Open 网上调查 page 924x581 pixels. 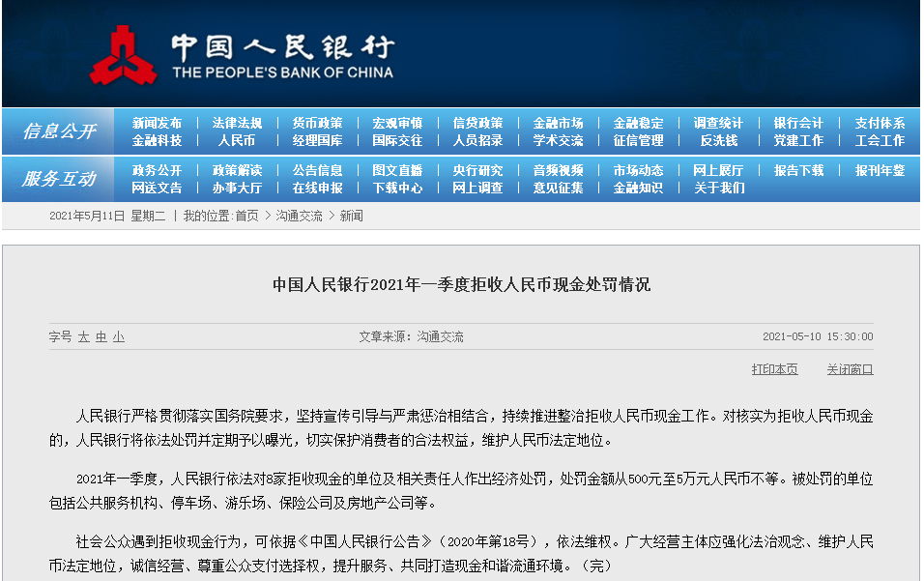(477, 188)
